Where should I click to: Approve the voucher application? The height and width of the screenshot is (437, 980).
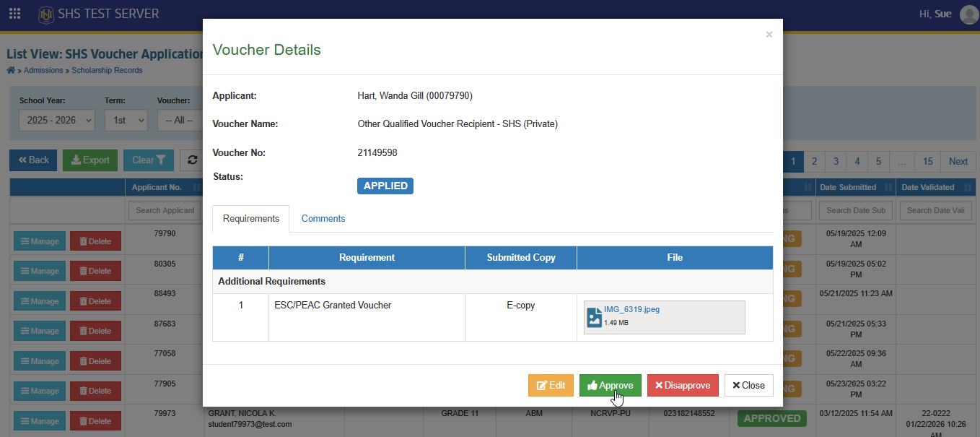(610, 386)
